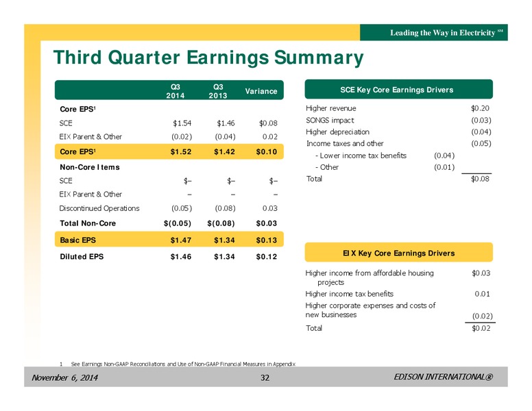Click the '- Lower income tax benefits' sub-item

(x=361, y=155)
